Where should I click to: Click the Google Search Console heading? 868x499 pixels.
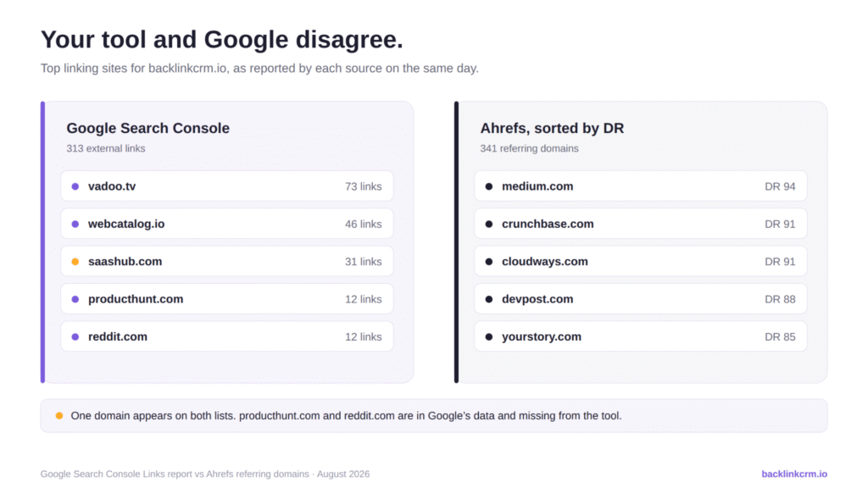click(147, 128)
